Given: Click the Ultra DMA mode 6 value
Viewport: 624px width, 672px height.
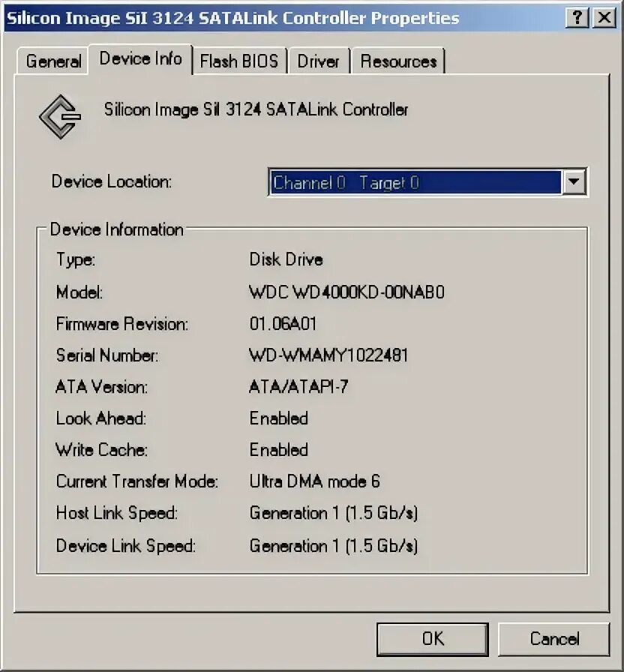Looking at the screenshot, I should pyautogui.click(x=314, y=481).
